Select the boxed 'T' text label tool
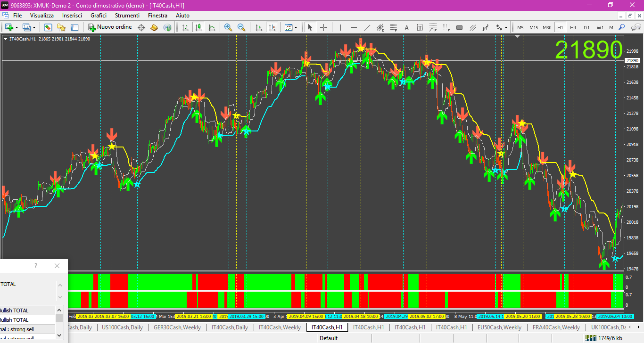 420,27
